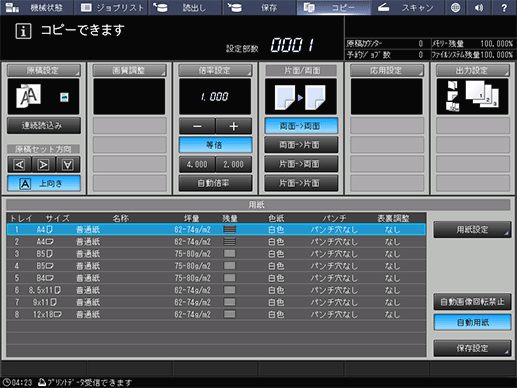This screenshot has height=388, width=517.
Task: Select left-facing original direction icon
Action: [19, 164]
